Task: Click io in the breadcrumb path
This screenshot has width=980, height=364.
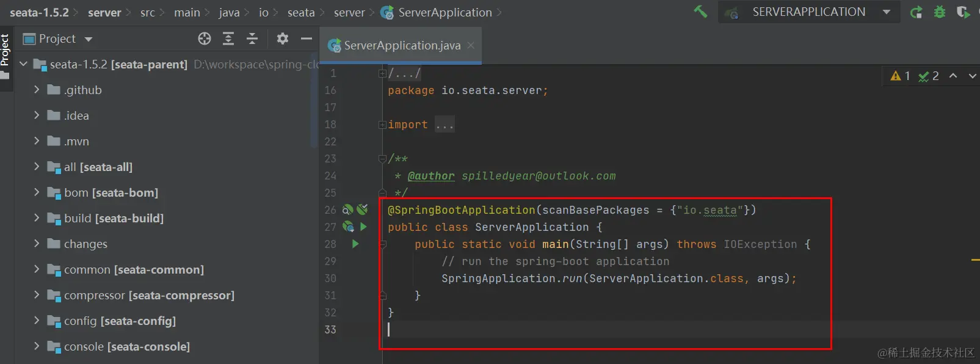Action: pyautogui.click(x=263, y=12)
